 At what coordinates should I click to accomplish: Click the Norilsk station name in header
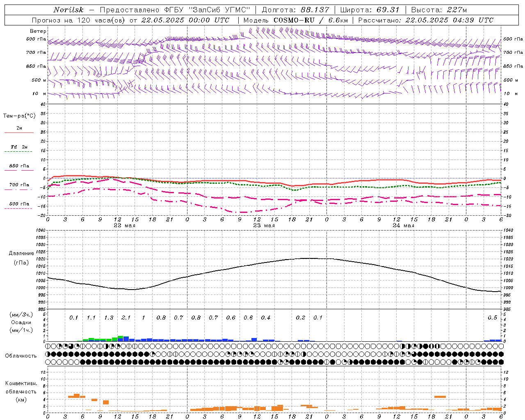(x=68, y=10)
